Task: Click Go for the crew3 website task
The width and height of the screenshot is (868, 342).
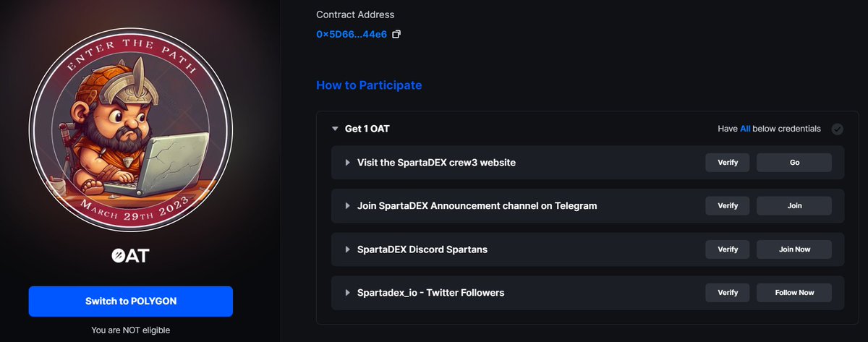Action: click(x=794, y=163)
